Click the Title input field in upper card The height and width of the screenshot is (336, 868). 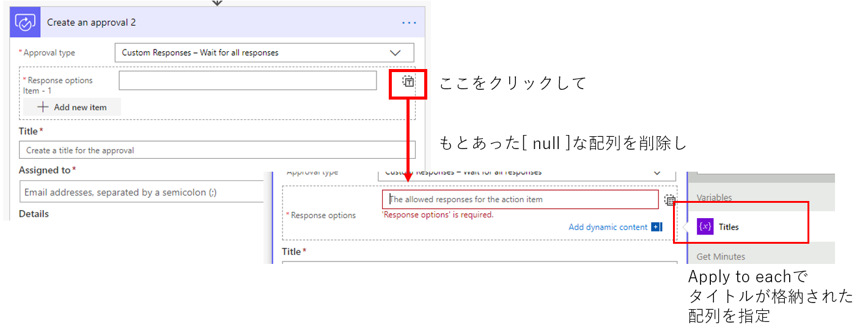tap(217, 150)
